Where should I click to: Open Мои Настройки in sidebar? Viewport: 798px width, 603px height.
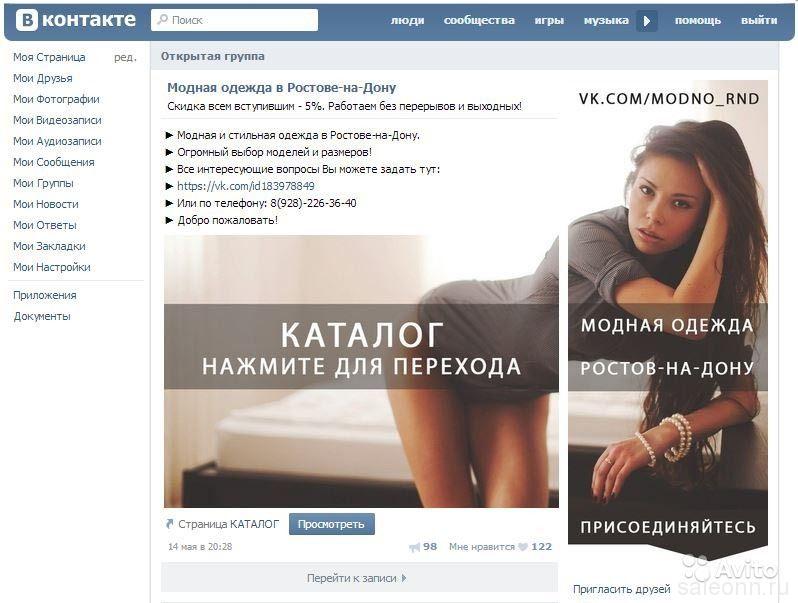pyautogui.click(x=52, y=267)
